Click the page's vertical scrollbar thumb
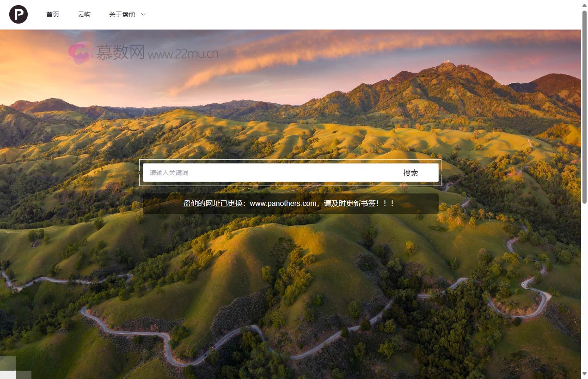588x379 pixels. click(584, 106)
